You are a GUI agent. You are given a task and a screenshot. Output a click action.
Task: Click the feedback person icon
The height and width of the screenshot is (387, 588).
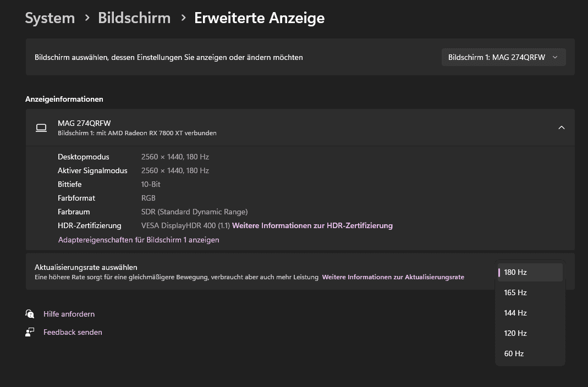pyautogui.click(x=30, y=332)
